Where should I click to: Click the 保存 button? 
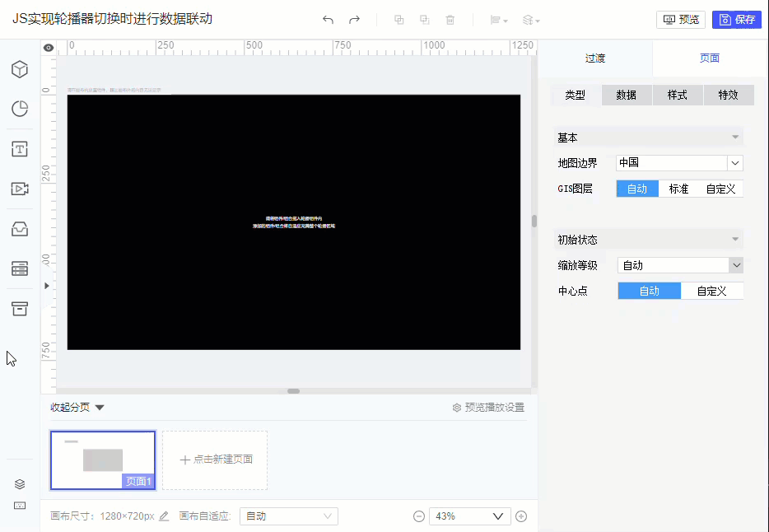click(737, 20)
